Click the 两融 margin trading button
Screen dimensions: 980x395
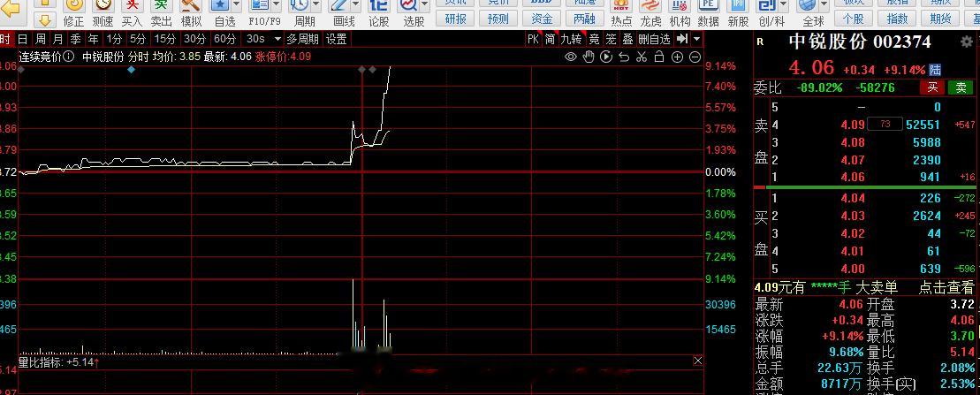(584, 19)
